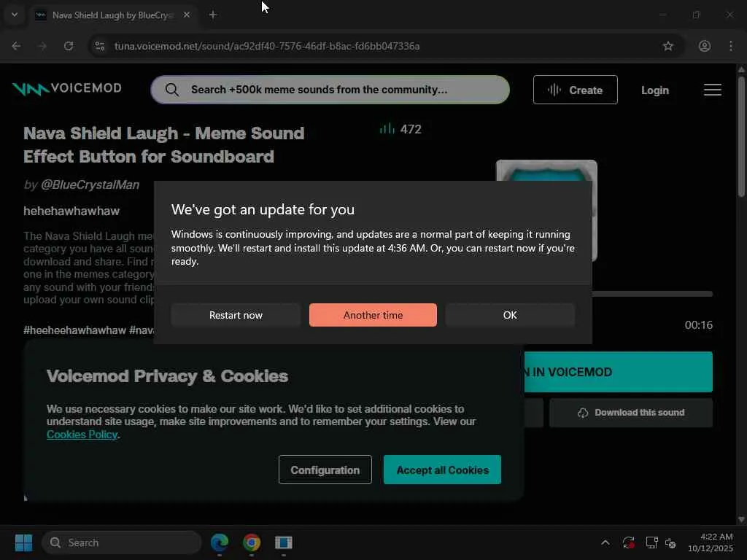The width and height of the screenshot is (747, 560).
Task: Select the Nava Shield Laugh tab
Action: coord(112,15)
